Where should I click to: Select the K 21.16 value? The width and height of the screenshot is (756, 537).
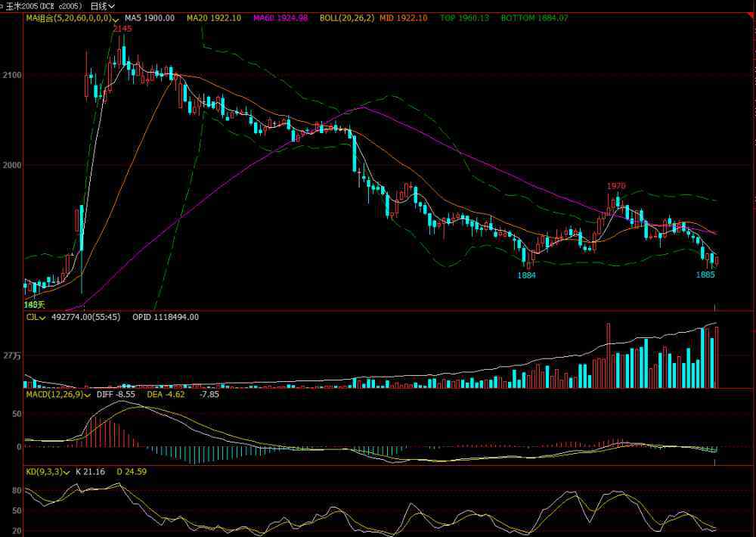(90, 472)
